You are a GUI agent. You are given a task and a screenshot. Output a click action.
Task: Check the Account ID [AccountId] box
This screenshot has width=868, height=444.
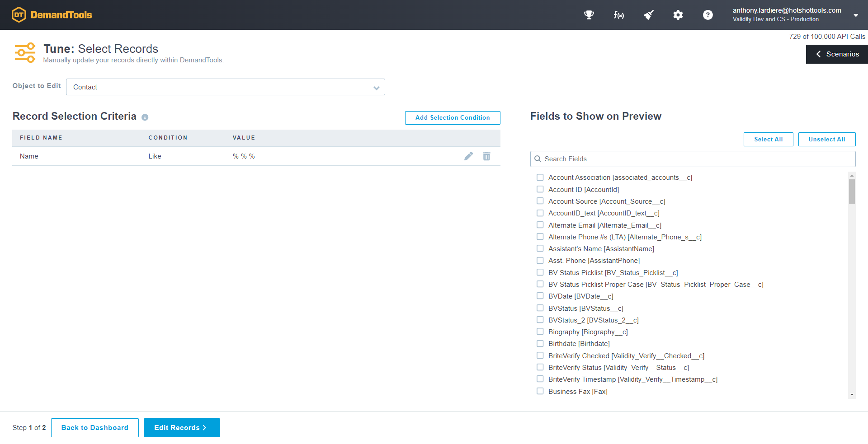pyautogui.click(x=540, y=189)
